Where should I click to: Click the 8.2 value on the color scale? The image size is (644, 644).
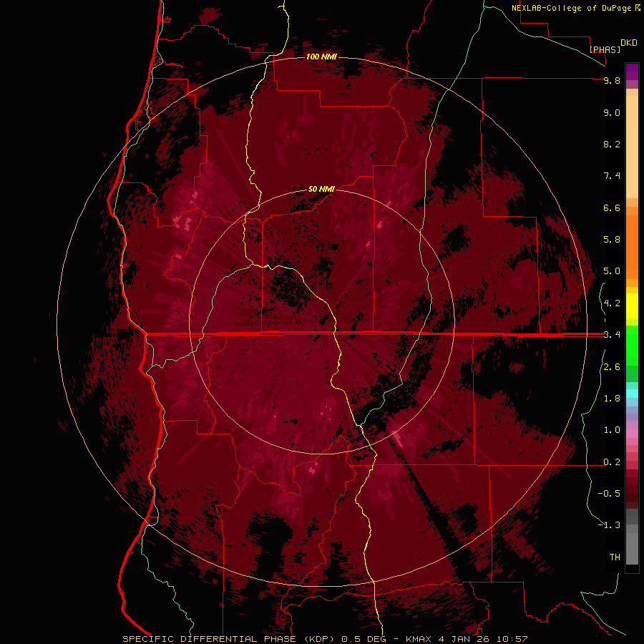pos(612,144)
